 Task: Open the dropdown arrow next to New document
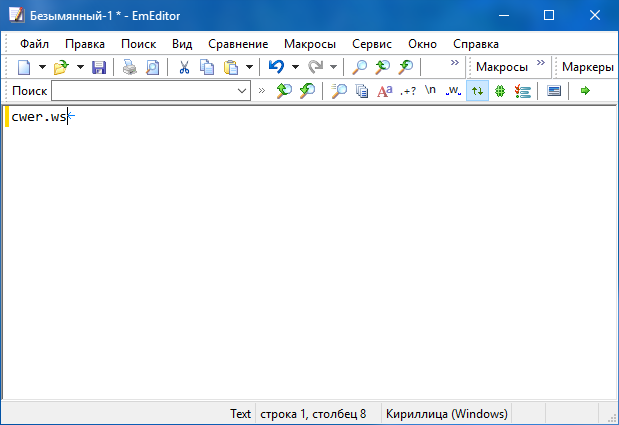(x=41, y=67)
